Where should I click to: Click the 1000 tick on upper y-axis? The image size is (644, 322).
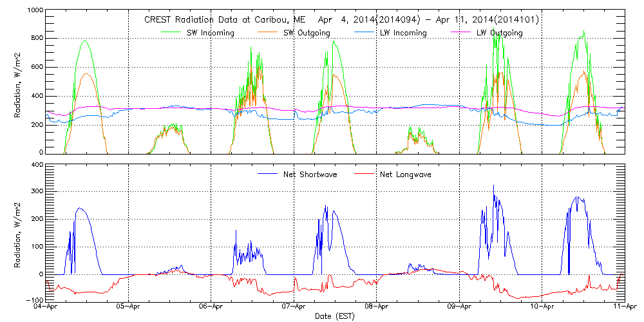point(35,12)
